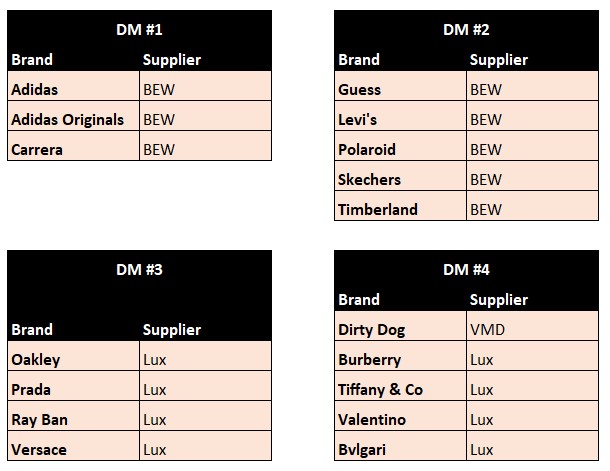Select the DM #4 header cell

pyautogui.click(x=466, y=269)
